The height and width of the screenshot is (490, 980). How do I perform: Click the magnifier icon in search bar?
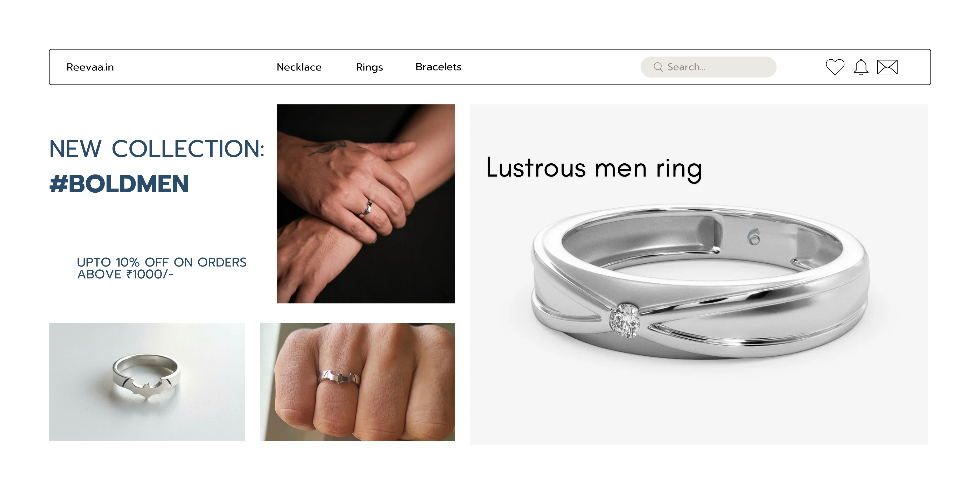pyautogui.click(x=658, y=67)
